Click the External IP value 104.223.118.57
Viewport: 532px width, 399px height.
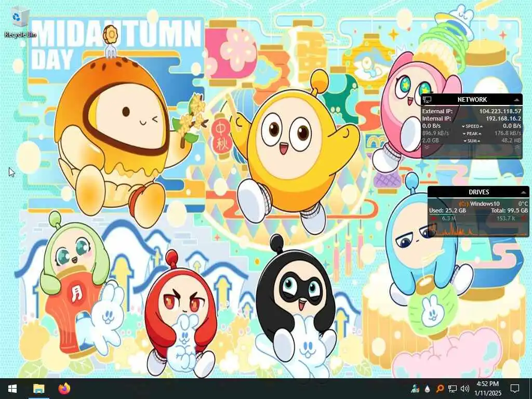pos(500,111)
